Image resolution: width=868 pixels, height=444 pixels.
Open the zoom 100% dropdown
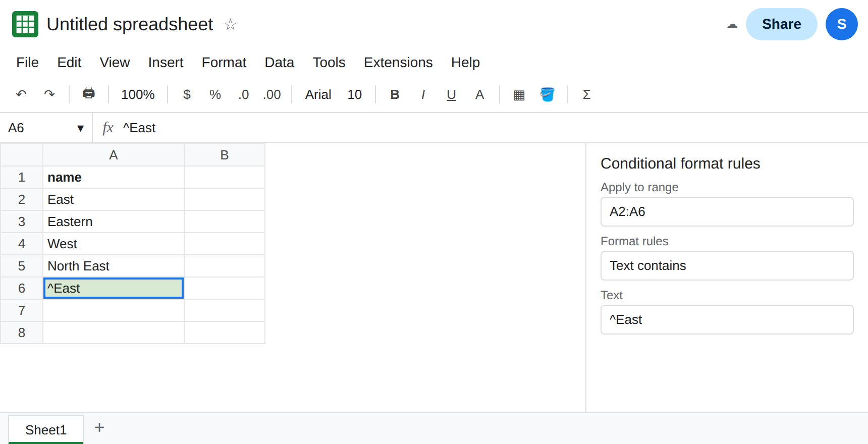tap(138, 94)
